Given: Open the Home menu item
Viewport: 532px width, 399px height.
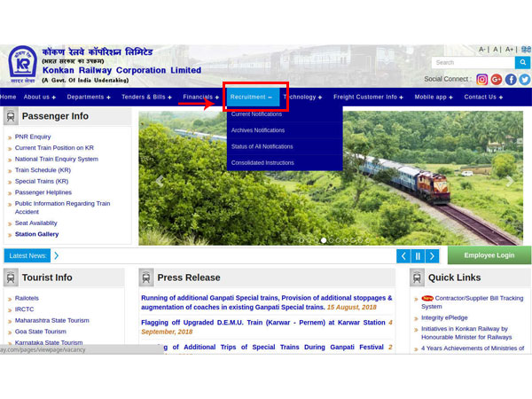Looking at the screenshot, I should coord(8,97).
